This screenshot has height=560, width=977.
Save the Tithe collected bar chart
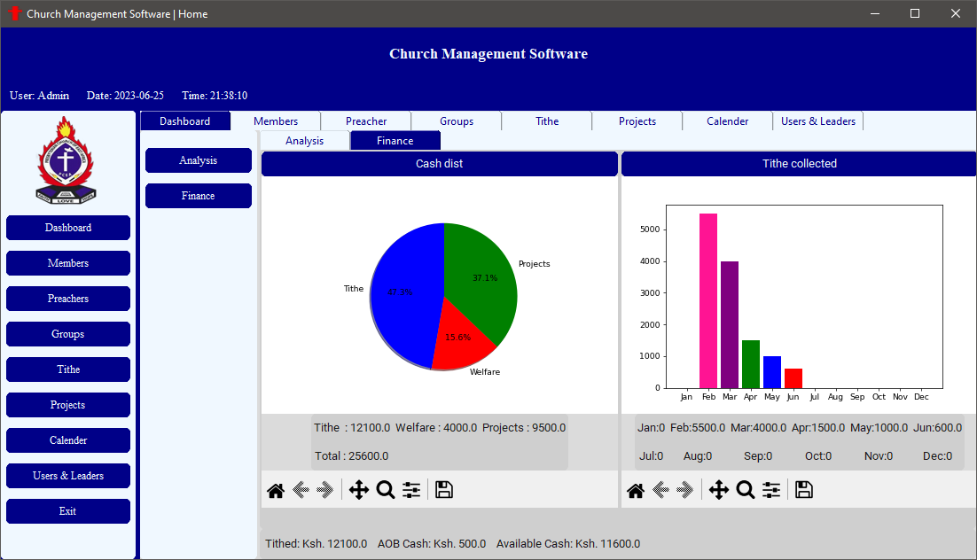click(x=804, y=490)
